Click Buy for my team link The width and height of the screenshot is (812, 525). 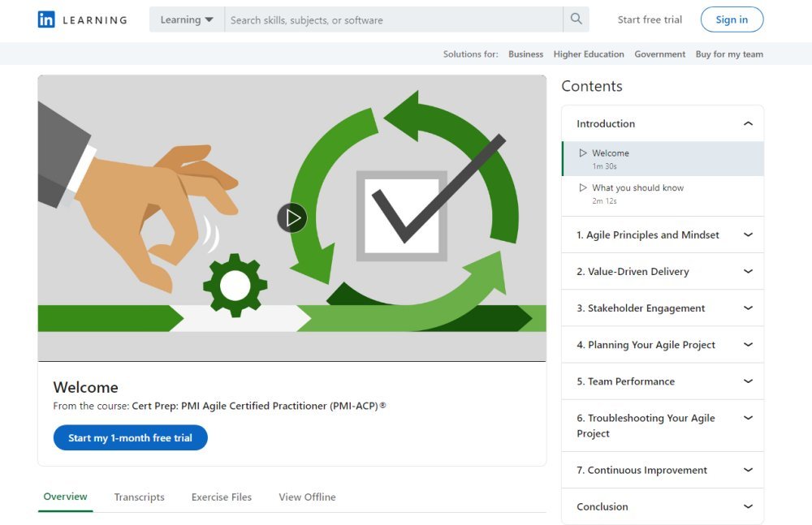click(729, 54)
